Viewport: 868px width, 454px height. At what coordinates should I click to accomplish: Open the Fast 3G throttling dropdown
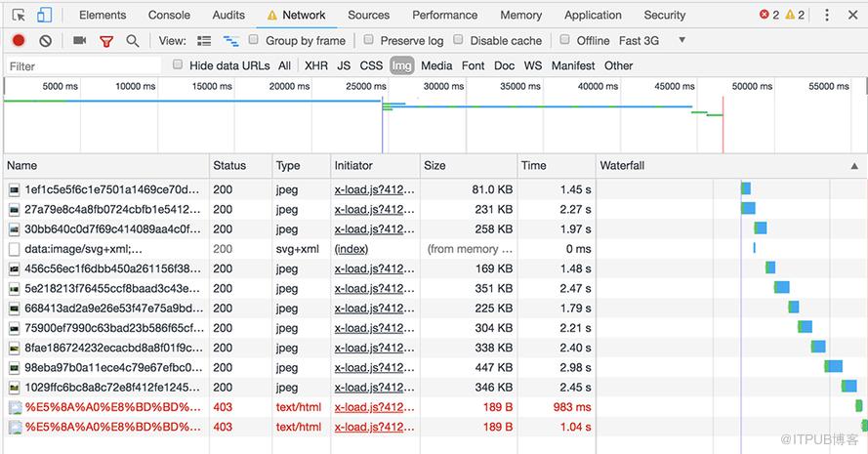pyautogui.click(x=652, y=40)
